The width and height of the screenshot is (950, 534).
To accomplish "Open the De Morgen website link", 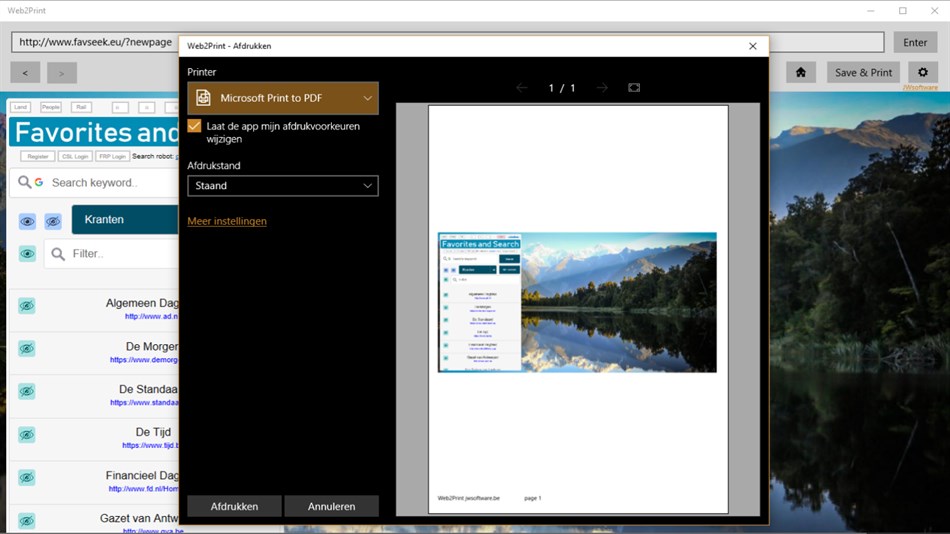I will [x=144, y=359].
